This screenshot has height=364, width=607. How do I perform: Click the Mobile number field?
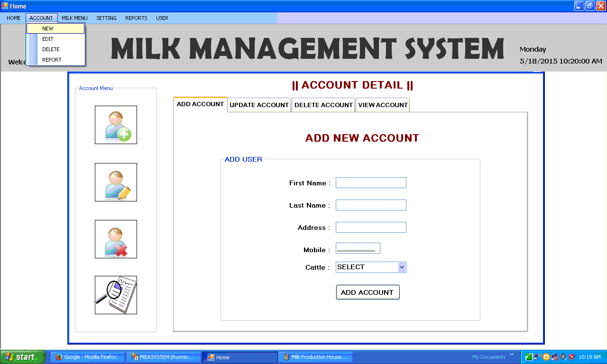(x=358, y=248)
